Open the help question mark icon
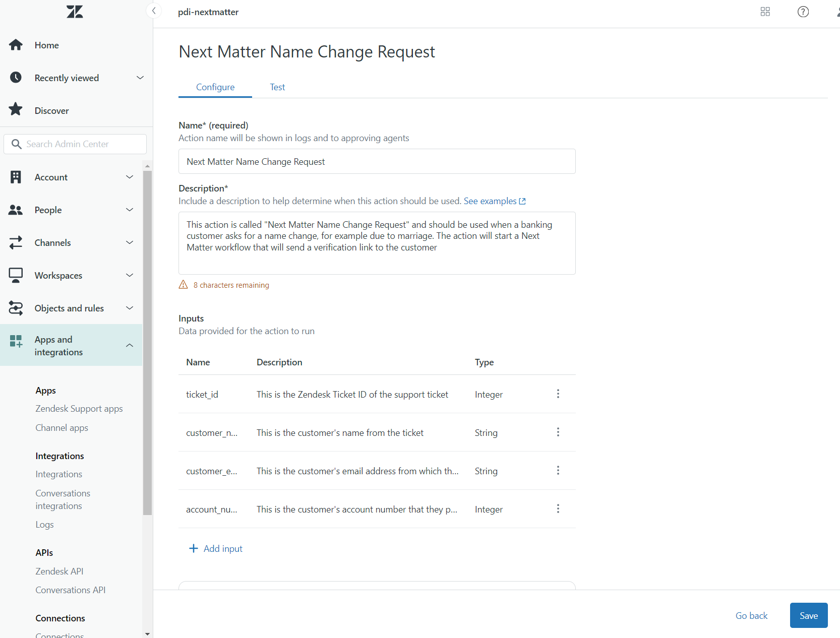This screenshot has height=638, width=840. pos(803,12)
